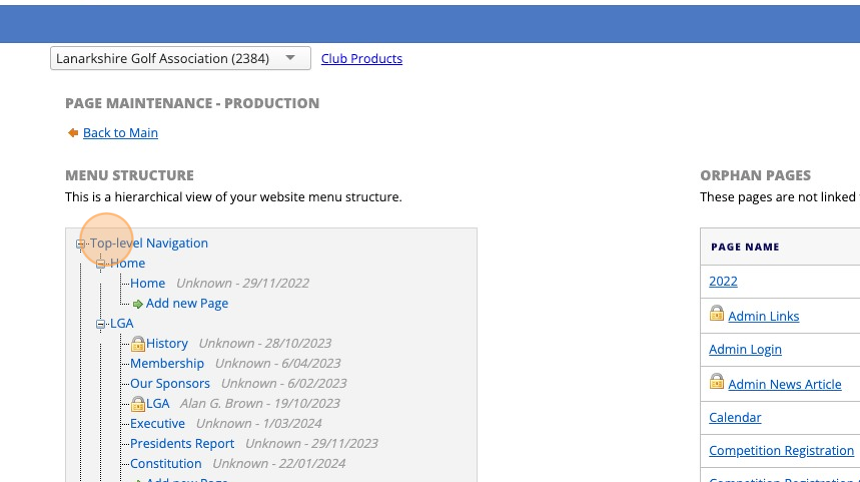Select the LGA group label in the tree
Image resolution: width=860 pixels, height=482 pixels.
click(x=122, y=324)
